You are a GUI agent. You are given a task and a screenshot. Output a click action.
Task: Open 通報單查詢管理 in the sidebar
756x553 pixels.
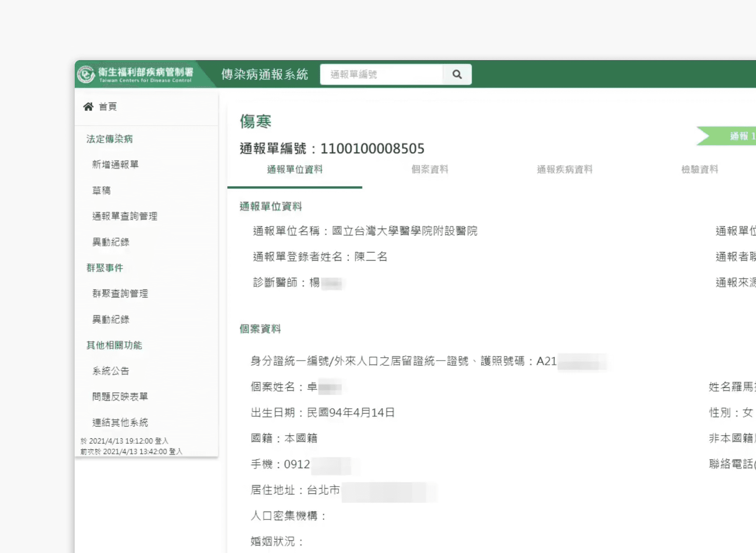124,216
